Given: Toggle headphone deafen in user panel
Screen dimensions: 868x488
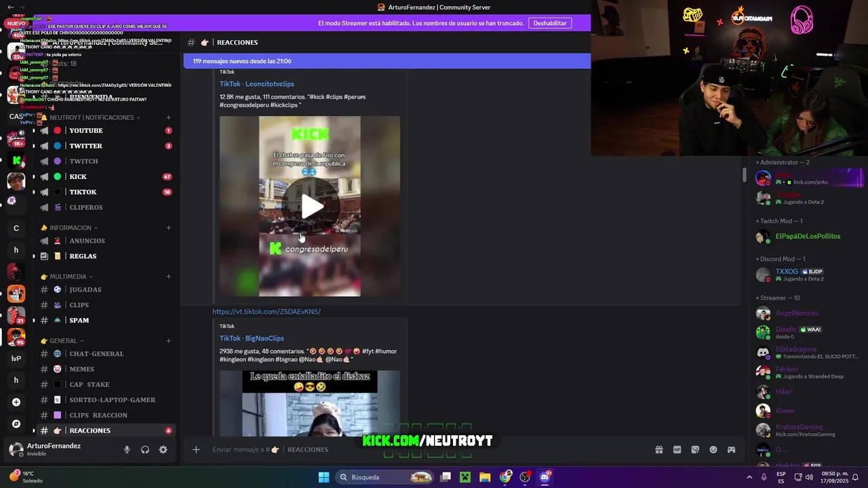Looking at the screenshot, I should click(x=145, y=449).
